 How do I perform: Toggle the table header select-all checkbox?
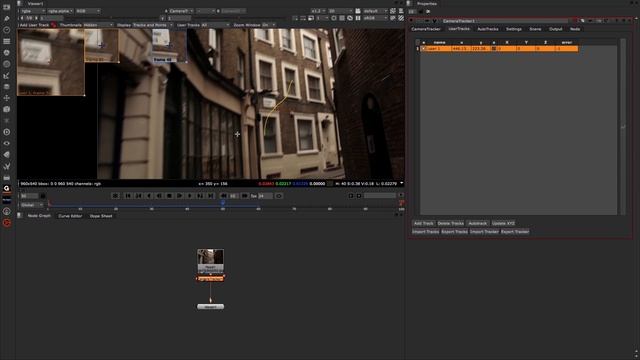click(x=418, y=42)
